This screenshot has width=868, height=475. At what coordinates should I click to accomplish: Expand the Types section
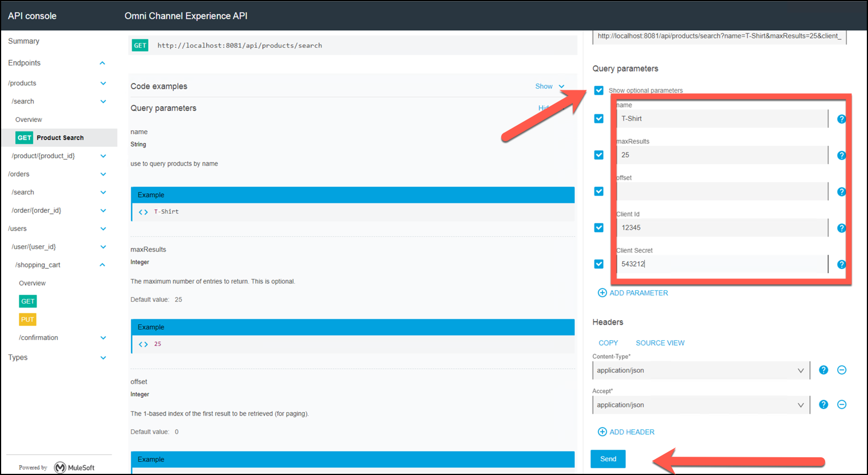(x=103, y=358)
